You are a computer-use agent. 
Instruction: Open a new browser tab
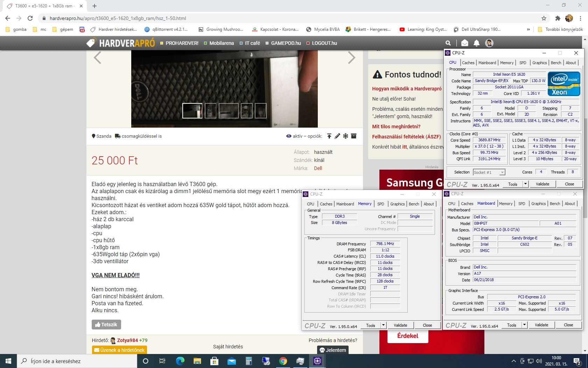click(x=94, y=6)
